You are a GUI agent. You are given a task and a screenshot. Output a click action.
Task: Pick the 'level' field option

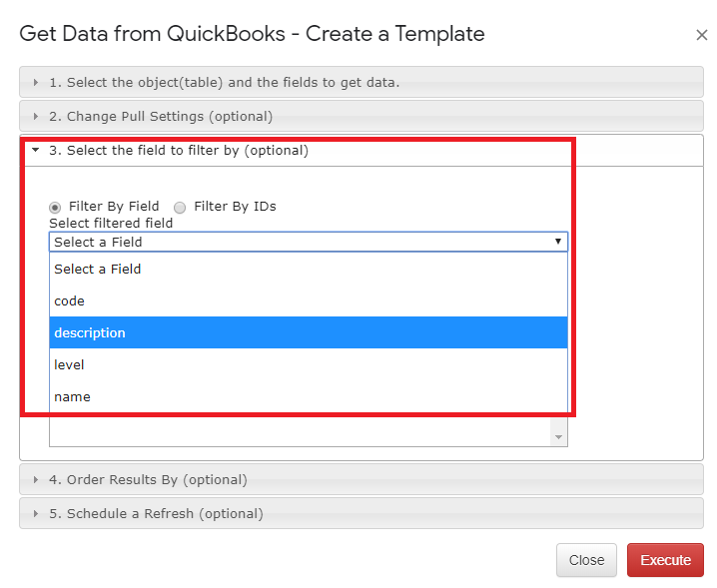[x=309, y=364]
